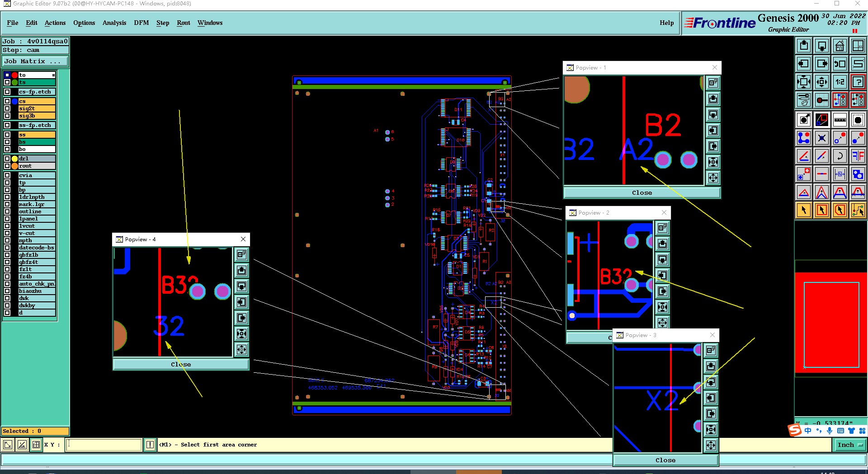The width and height of the screenshot is (868, 474).
Task: Click the microphone icon in IME bar
Action: coord(830,431)
